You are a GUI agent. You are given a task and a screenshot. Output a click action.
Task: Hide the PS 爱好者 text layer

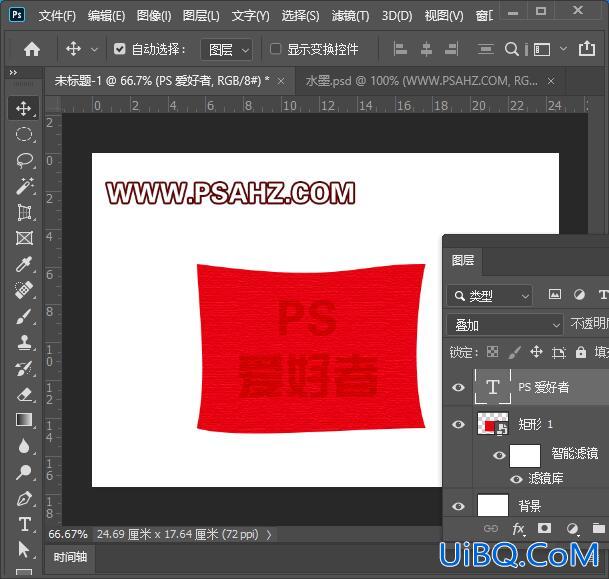coord(458,387)
